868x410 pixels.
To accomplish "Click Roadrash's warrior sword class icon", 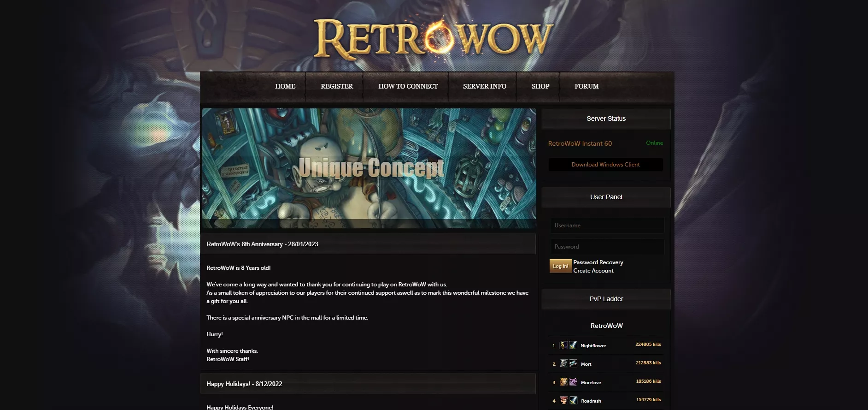I will [573, 400].
